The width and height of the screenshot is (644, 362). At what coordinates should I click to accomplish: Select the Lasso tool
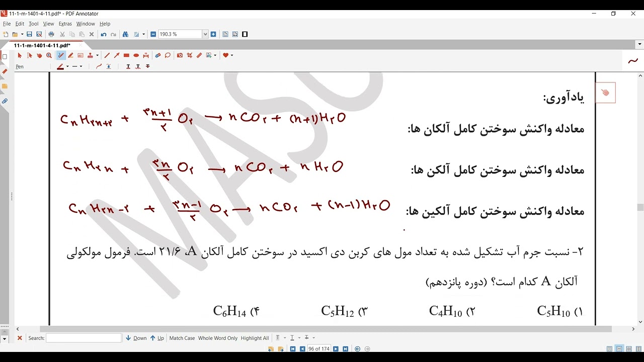click(x=168, y=55)
